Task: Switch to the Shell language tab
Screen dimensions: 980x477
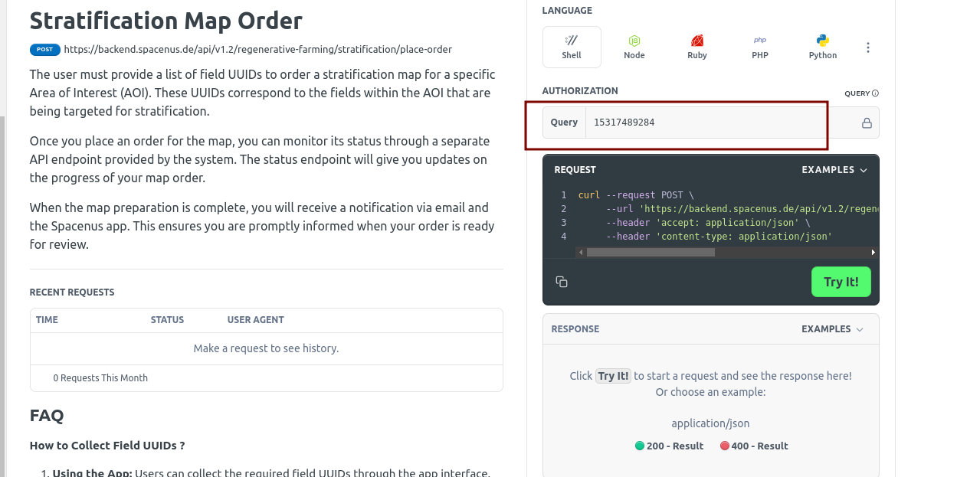Action: click(x=571, y=46)
